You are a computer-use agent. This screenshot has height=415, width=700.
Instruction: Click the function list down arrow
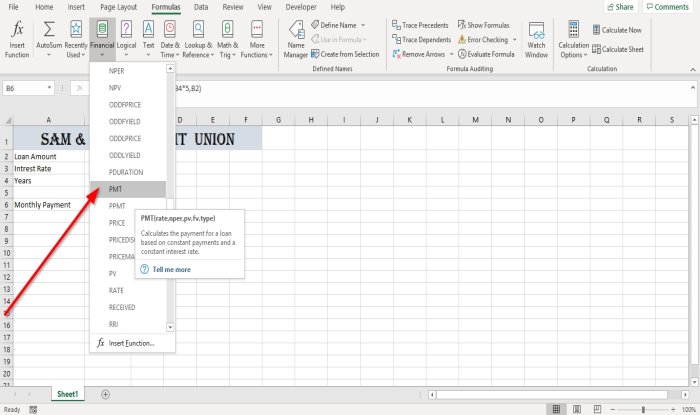coord(170,328)
